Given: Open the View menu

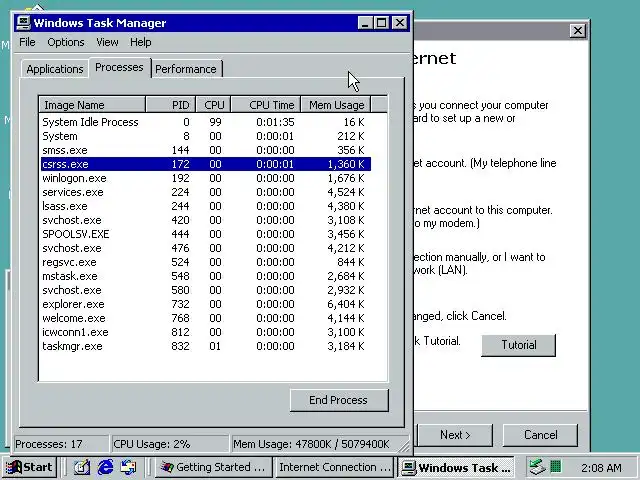Looking at the screenshot, I should coord(107,42).
